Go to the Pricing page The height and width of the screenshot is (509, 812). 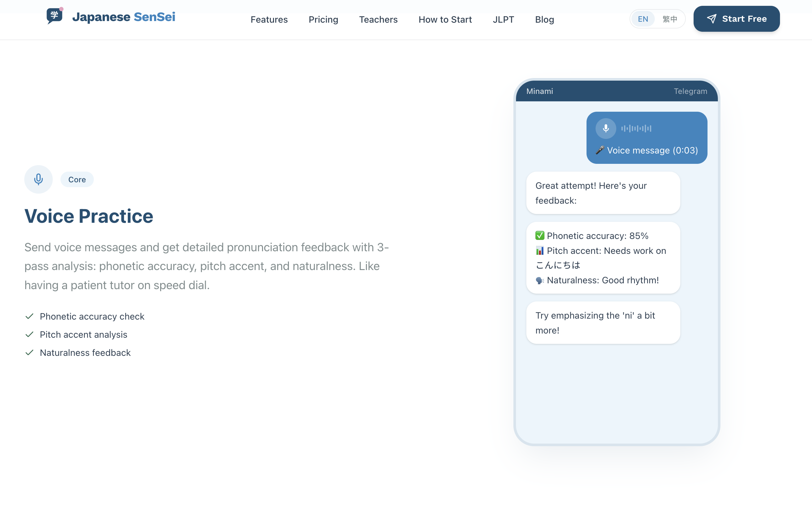click(x=323, y=19)
